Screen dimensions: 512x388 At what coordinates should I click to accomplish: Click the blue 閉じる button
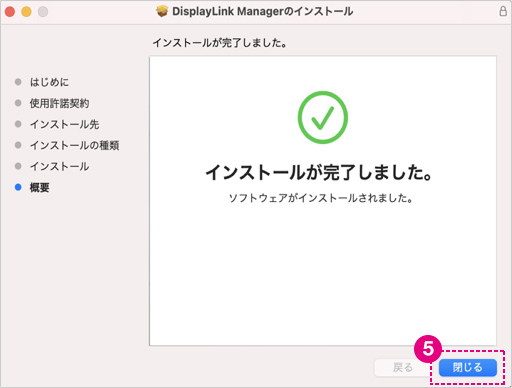pos(467,367)
